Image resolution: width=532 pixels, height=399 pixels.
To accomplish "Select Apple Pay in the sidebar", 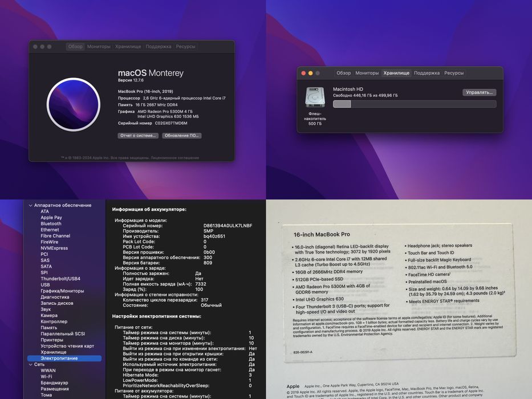I will click(x=51, y=218).
